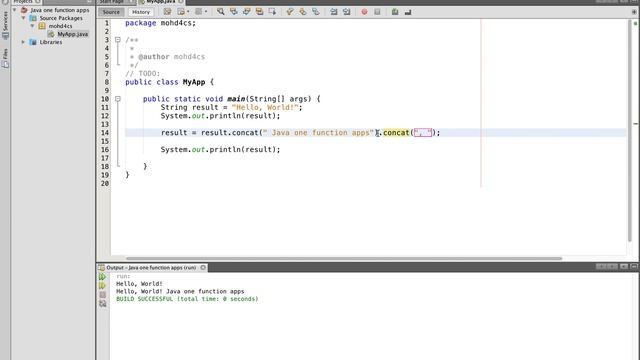Toggle Highlight Search in editor toolbar
The width and height of the screenshot is (640, 360).
click(259, 12)
